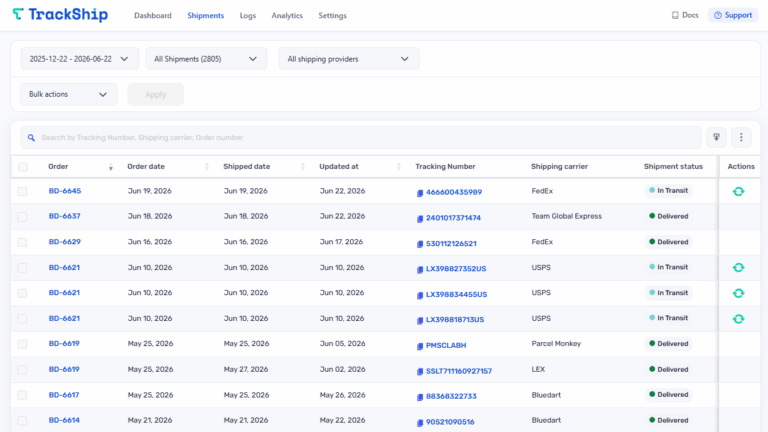Open tracking link PMSCLABH

coord(446,345)
